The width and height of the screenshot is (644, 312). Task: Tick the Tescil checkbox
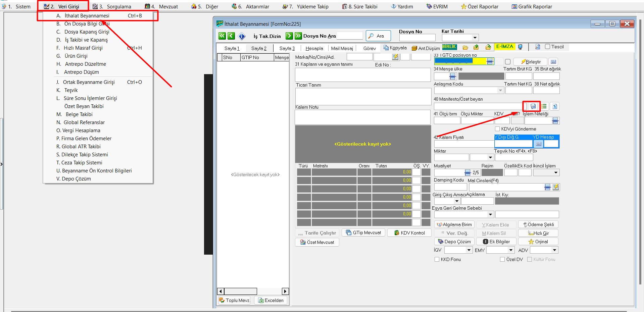click(547, 47)
